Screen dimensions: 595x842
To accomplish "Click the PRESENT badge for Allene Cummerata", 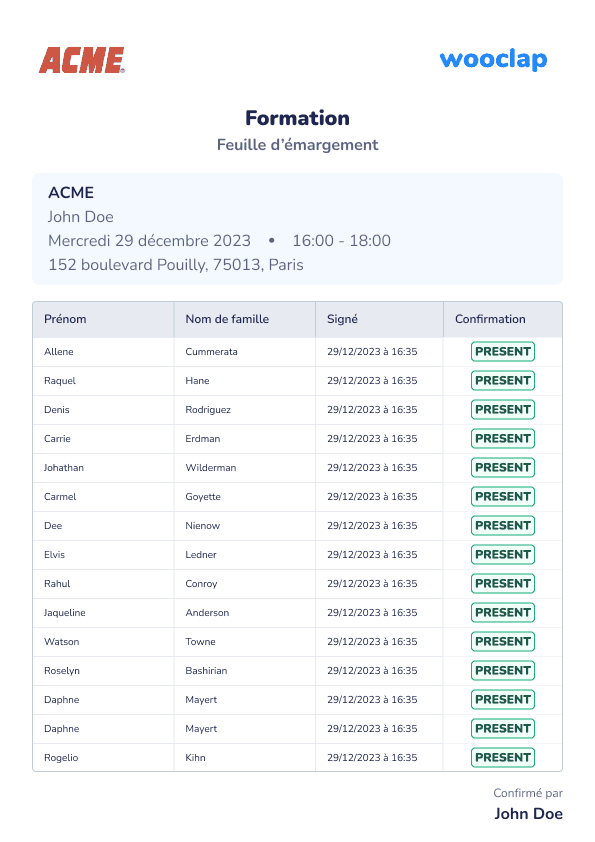I will (x=503, y=352).
